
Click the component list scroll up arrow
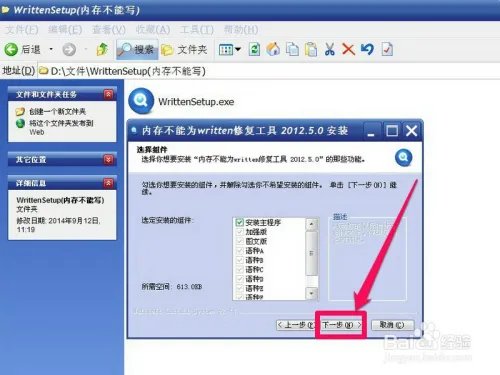click(x=311, y=224)
